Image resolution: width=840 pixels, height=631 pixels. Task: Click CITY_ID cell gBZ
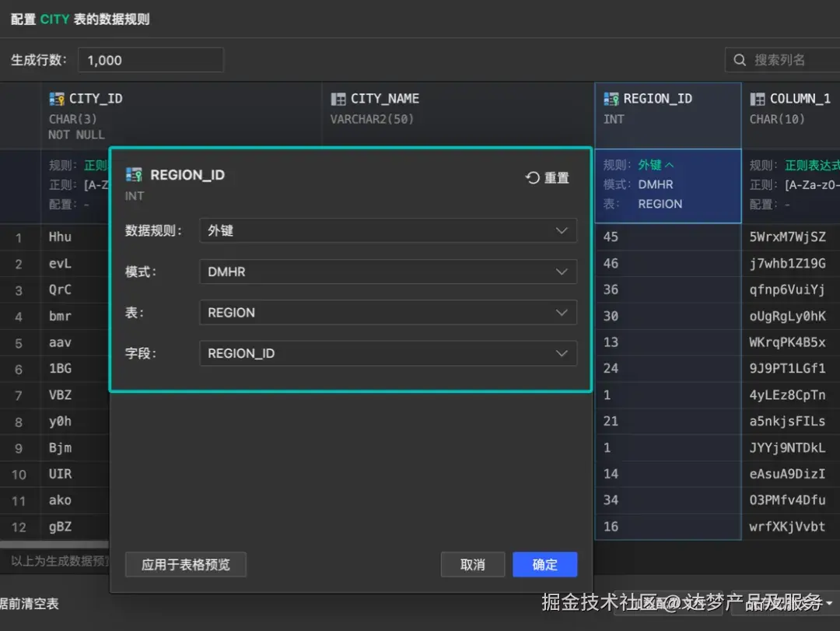[75, 527]
